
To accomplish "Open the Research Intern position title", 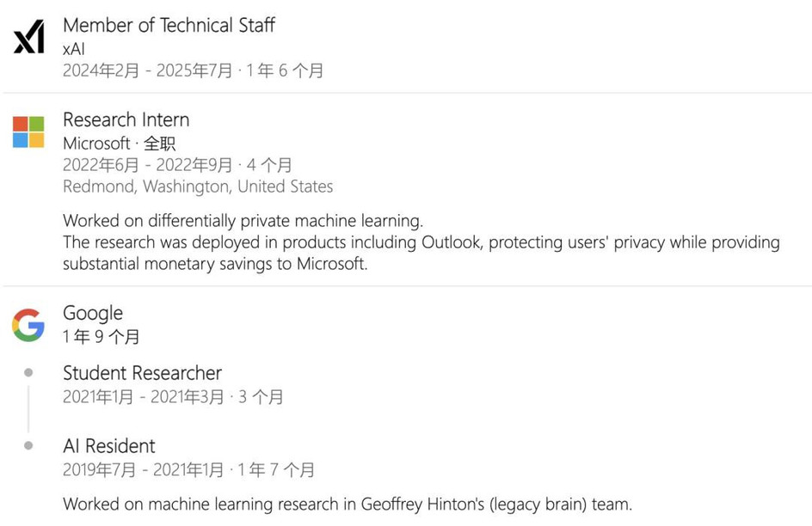I will 126,119.
